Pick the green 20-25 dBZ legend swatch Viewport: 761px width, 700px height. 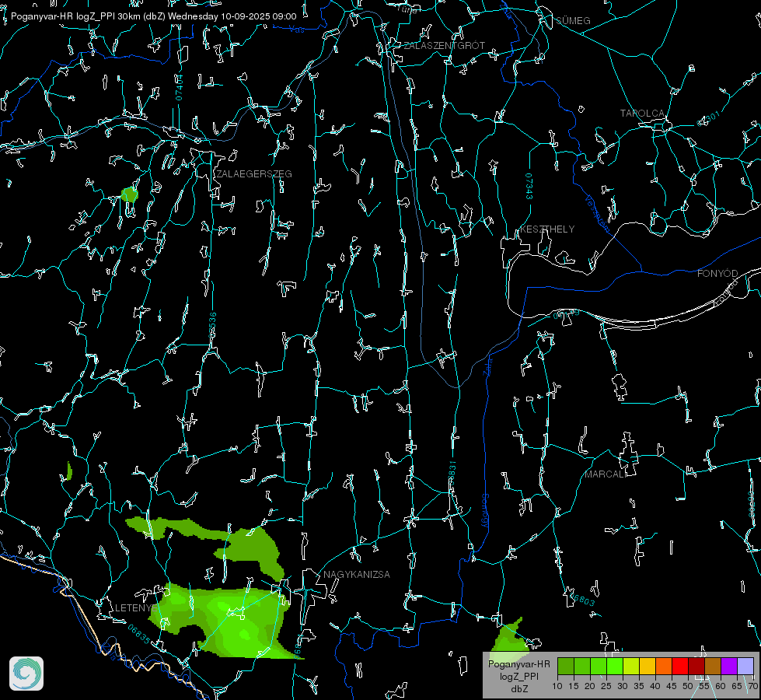599,666
